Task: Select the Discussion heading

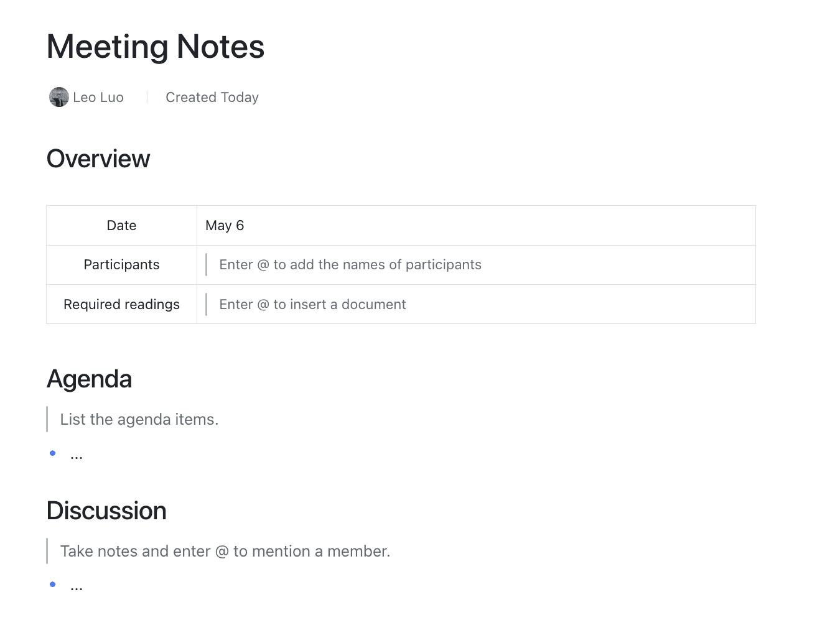Action: tap(106, 511)
